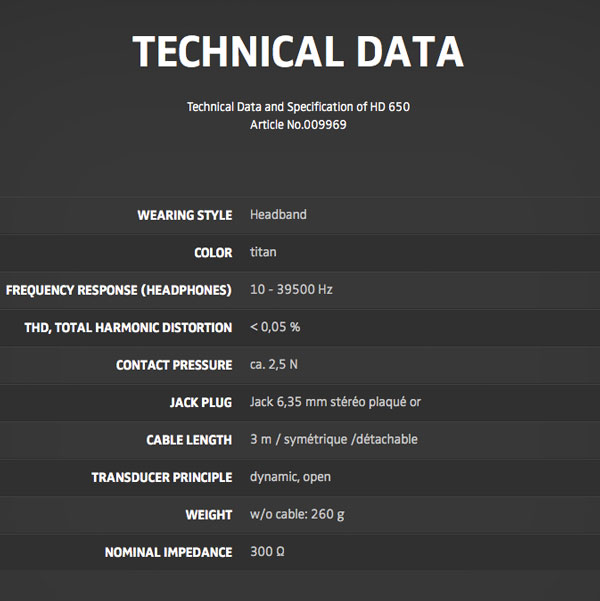Click the WEIGHT label
Screen dimensions: 600x601
click(209, 515)
